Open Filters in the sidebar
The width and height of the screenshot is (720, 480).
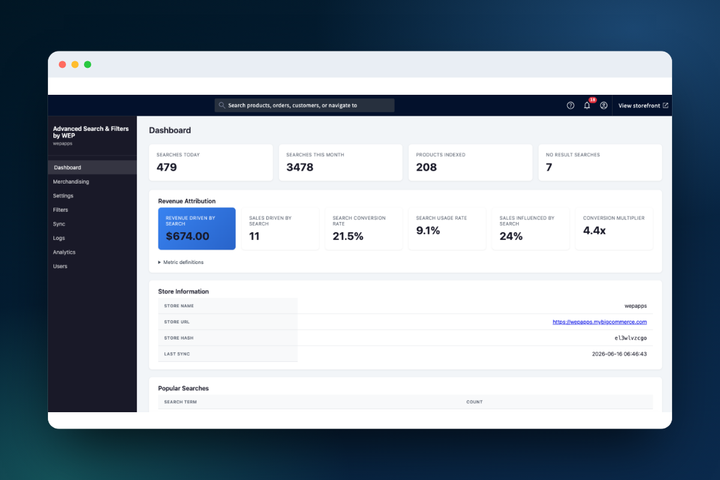coord(60,210)
